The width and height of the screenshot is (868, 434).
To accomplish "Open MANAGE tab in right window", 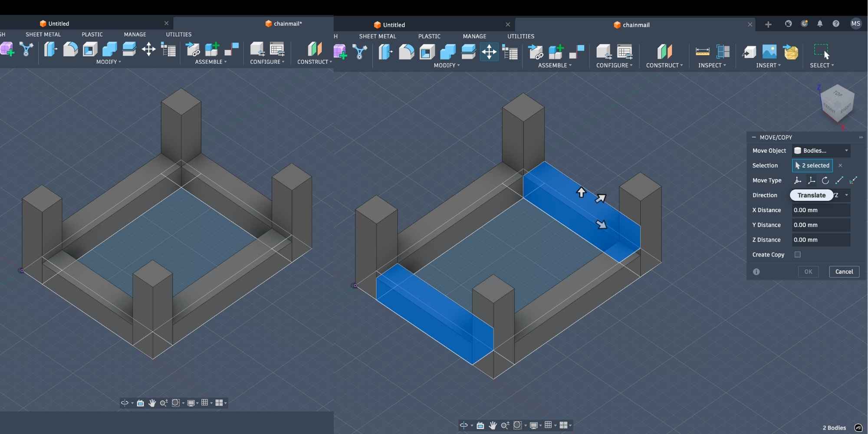I will click(474, 36).
